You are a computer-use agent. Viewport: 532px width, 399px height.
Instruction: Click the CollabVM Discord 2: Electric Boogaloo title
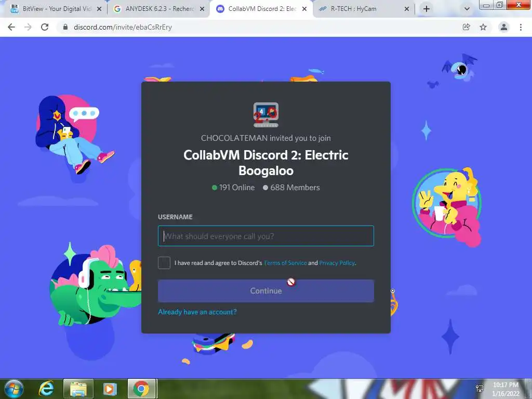pyautogui.click(x=266, y=163)
